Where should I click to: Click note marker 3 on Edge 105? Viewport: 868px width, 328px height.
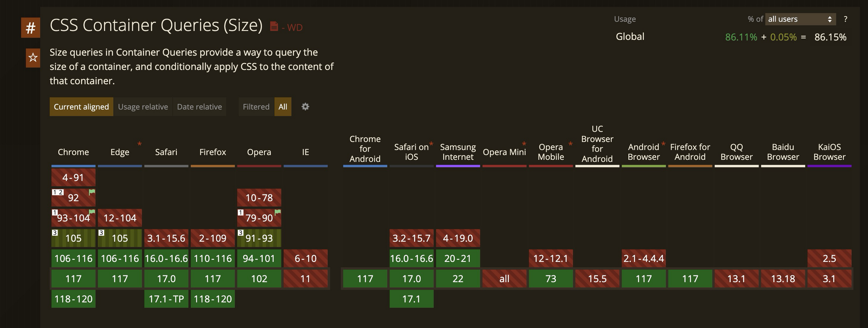click(x=101, y=233)
